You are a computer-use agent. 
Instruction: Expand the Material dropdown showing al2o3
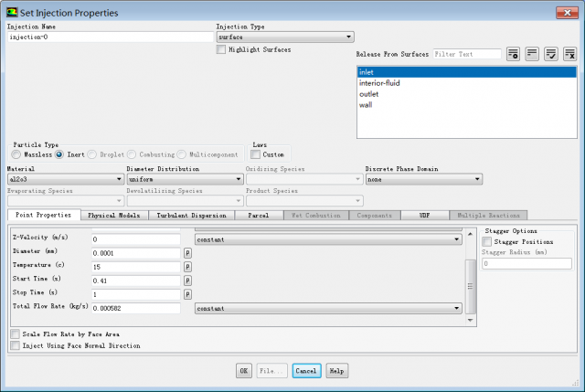click(x=64, y=180)
